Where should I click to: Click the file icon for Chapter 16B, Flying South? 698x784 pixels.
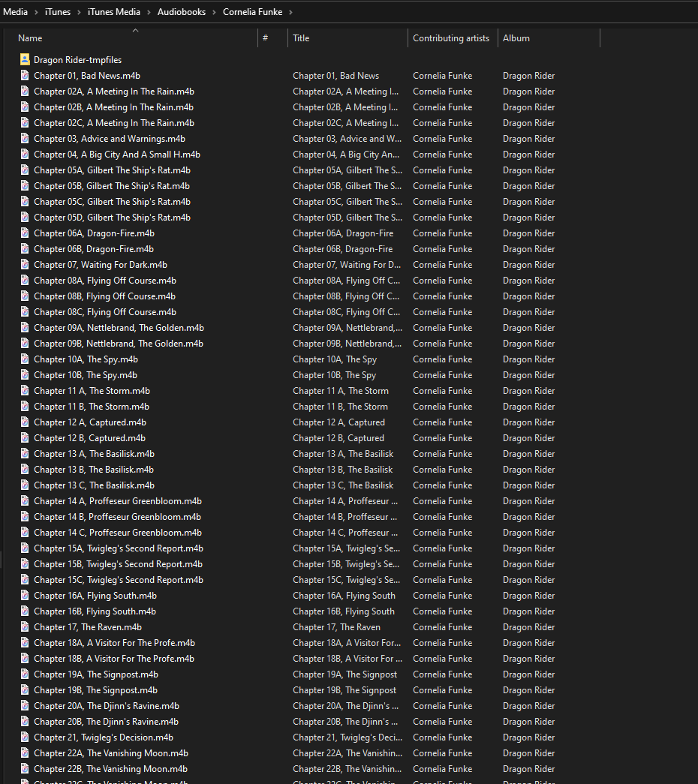25,611
